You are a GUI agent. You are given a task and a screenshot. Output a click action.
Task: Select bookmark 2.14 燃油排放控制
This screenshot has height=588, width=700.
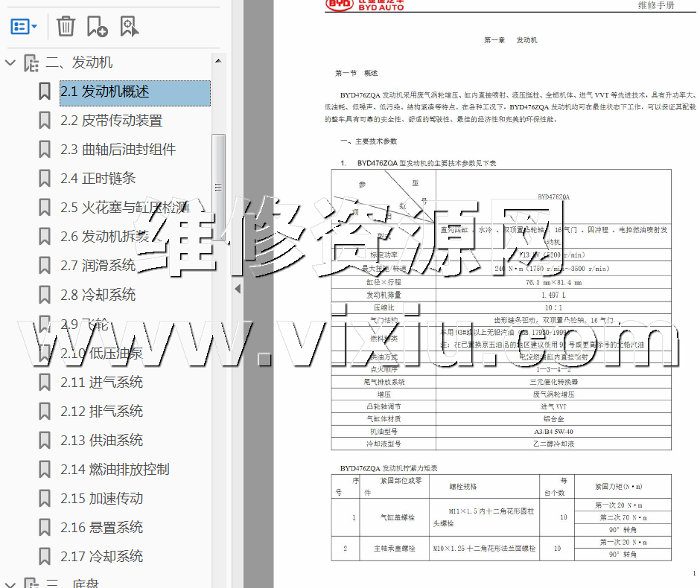(115, 470)
